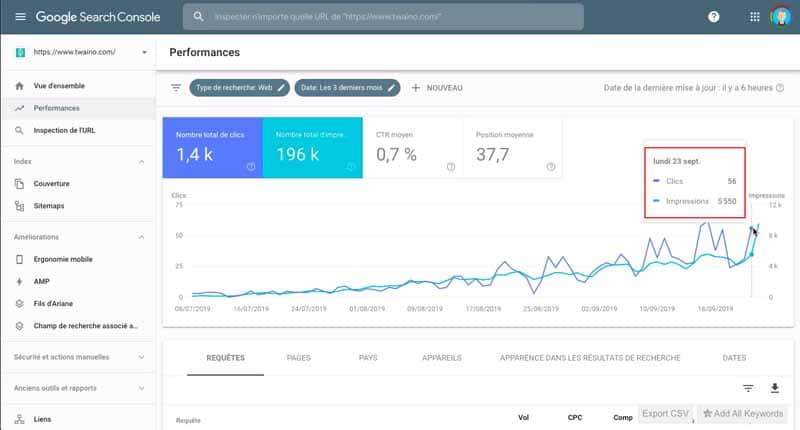This screenshot has height=430, width=800.
Task: Click the Ergonomie mobile phone icon
Action: coord(19,259)
